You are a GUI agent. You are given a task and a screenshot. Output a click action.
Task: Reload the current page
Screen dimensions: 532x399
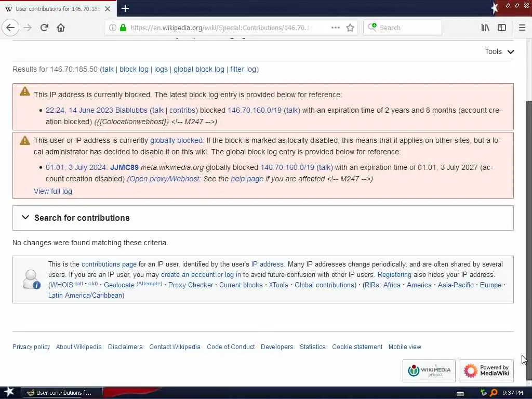[44, 28]
